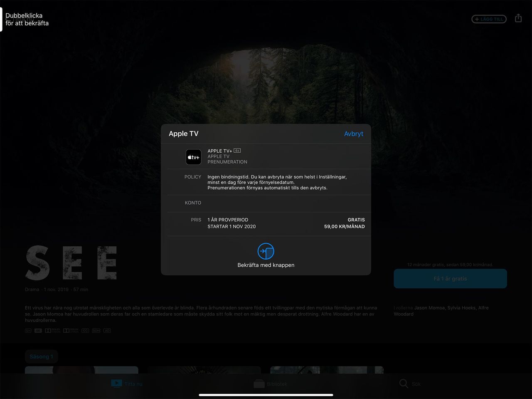Viewport: 532px width, 399px height.
Task: Tap the GRATIS price label
Action: click(x=356, y=220)
